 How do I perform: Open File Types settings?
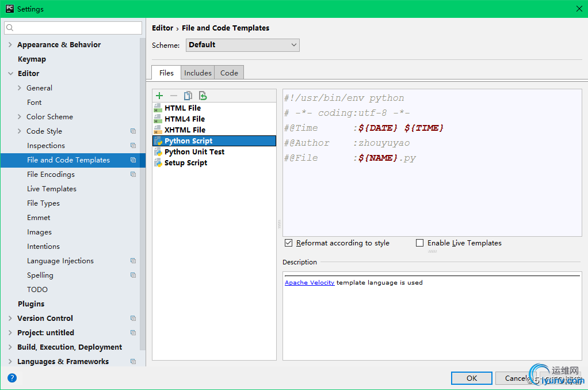pyautogui.click(x=43, y=203)
